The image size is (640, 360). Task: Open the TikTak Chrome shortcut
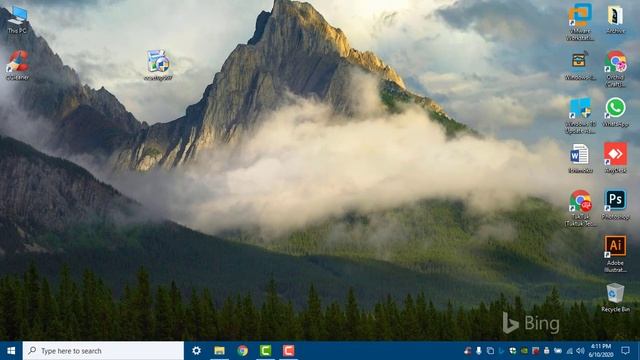580,208
